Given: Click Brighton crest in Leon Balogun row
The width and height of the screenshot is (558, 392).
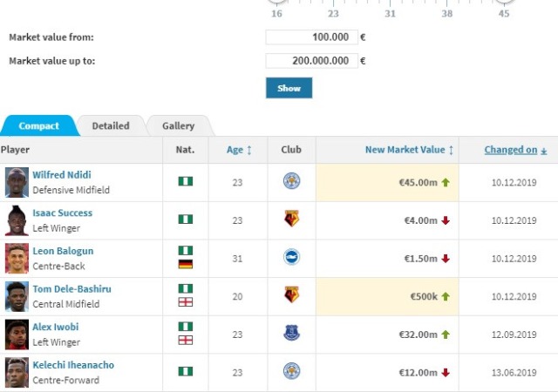Looking at the screenshot, I should tap(291, 257).
